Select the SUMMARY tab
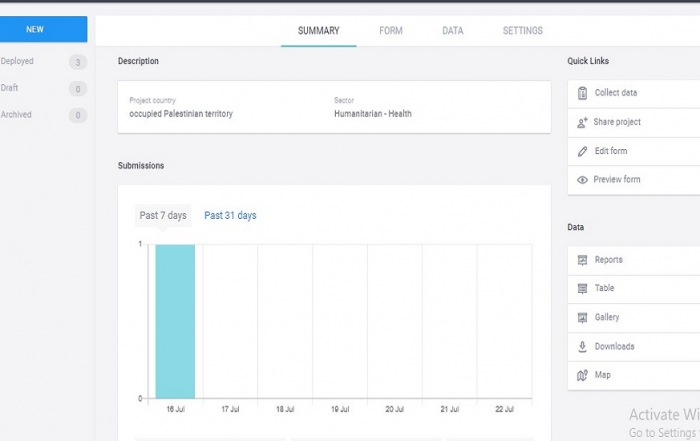This screenshot has height=441, width=700. (x=319, y=31)
